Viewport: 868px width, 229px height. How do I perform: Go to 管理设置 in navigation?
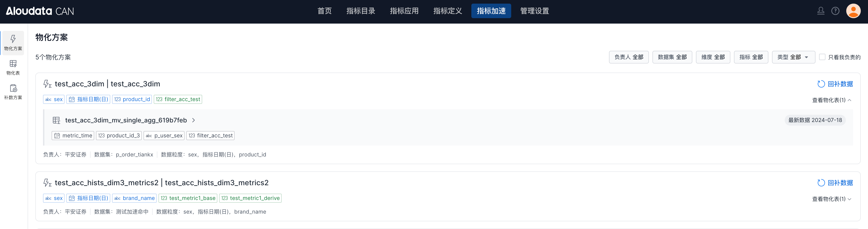[534, 11]
